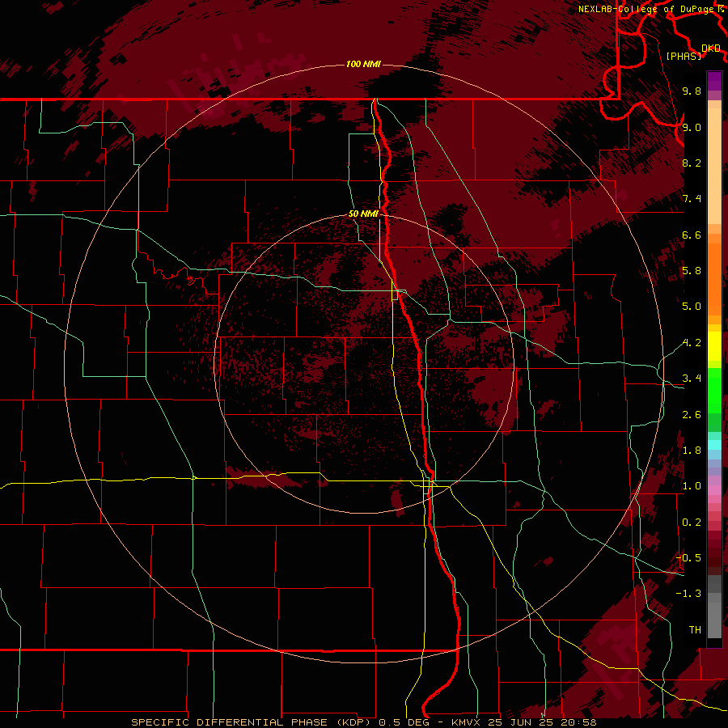Viewport: 728px width, 728px height.
Task: Select the -0.5 scale value
Action: coord(688,558)
